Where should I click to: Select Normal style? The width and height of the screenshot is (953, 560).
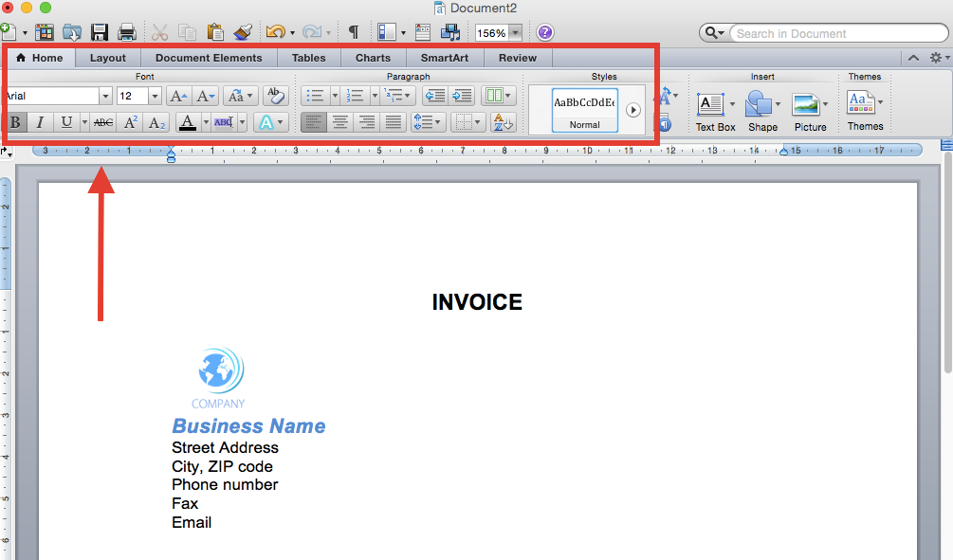tap(585, 110)
